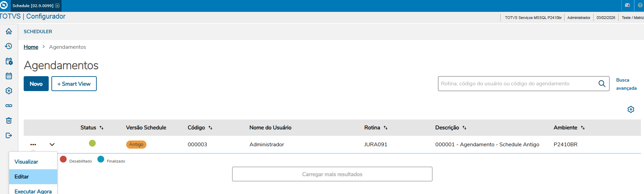Screen dimensions: 644x194
Task: Open the trash bin sidebar icon
Action: (x=9, y=121)
